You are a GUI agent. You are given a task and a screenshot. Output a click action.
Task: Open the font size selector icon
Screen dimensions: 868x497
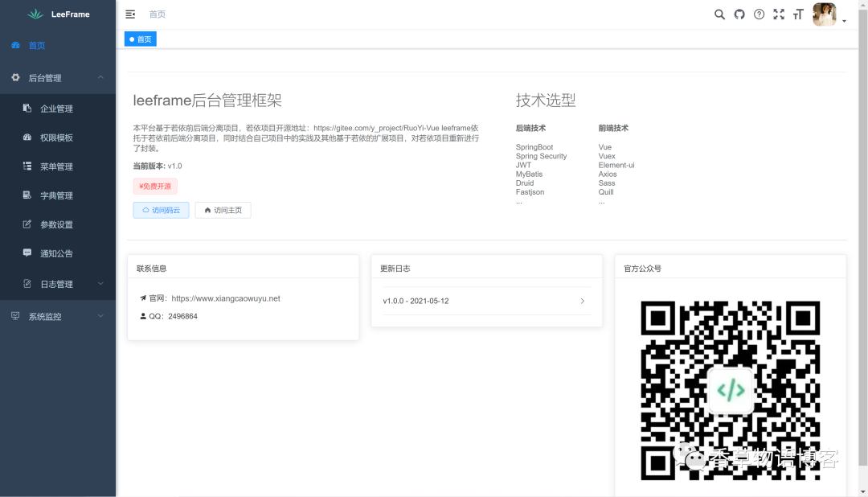coord(798,14)
